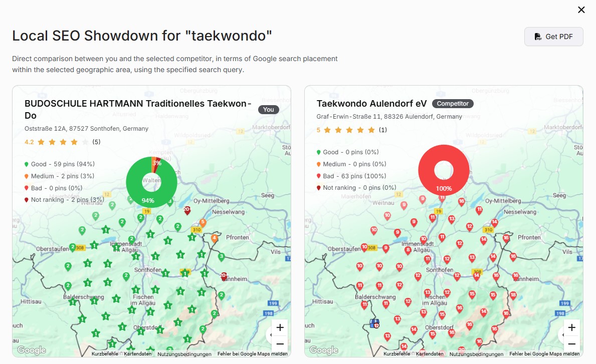The image size is (596, 364).
Task: Click the "(1)" review count
Action: tap(383, 130)
